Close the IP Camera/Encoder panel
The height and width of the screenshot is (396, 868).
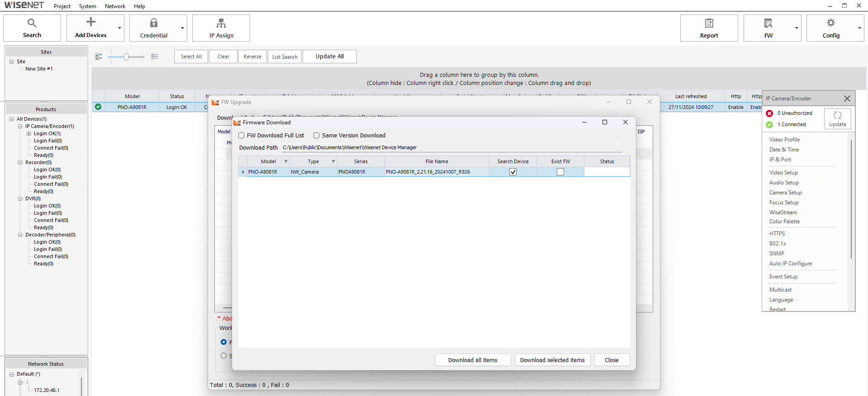click(847, 98)
